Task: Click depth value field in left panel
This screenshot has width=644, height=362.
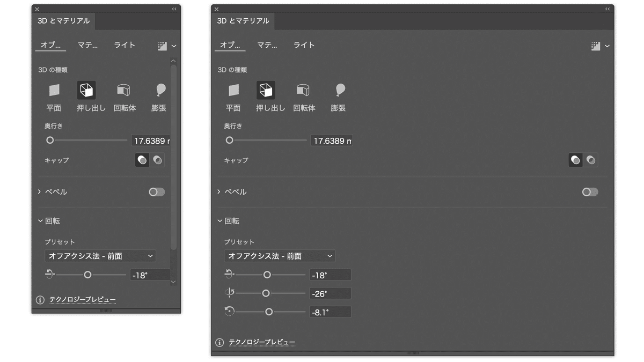Action: (x=150, y=141)
